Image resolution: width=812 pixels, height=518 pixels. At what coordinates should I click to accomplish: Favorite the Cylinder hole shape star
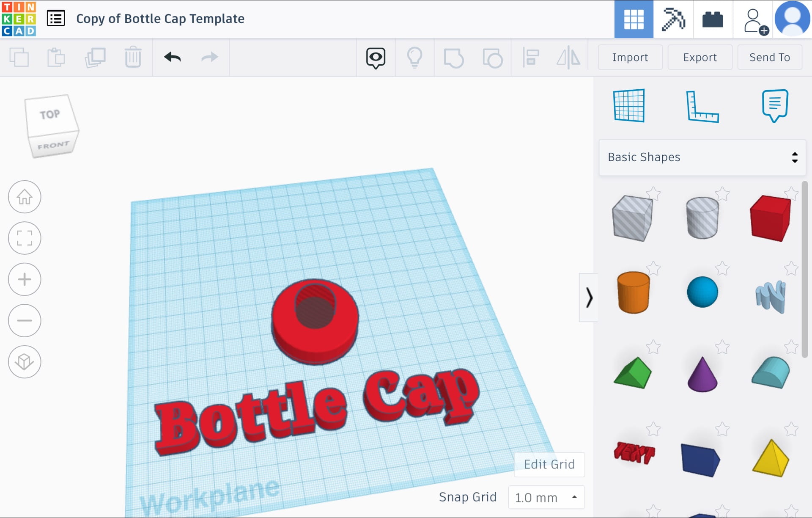[x=722, y=194]
